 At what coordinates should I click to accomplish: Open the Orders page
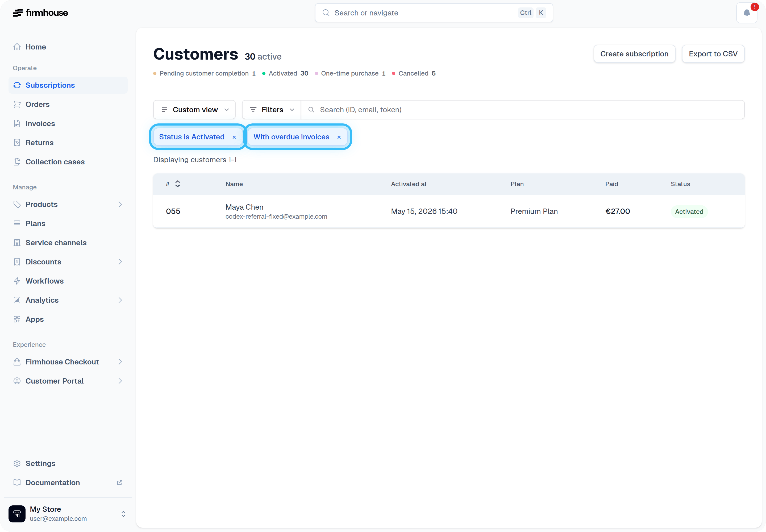(68, 104)
